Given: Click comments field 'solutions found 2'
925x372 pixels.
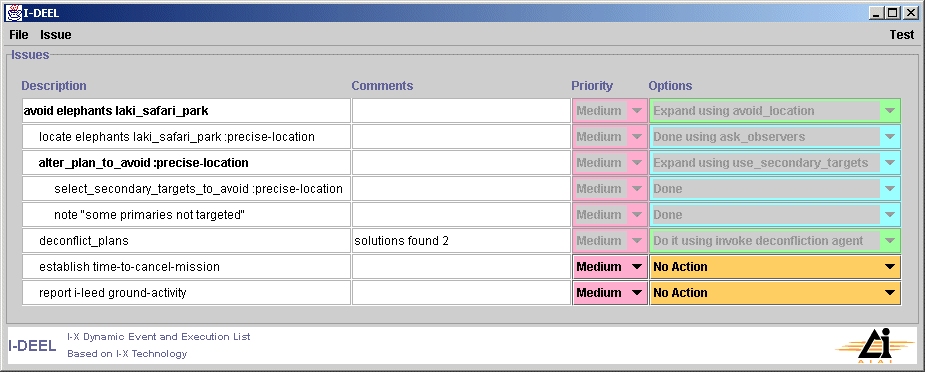Looking at the screenshot, I should (x=461, y=241).
